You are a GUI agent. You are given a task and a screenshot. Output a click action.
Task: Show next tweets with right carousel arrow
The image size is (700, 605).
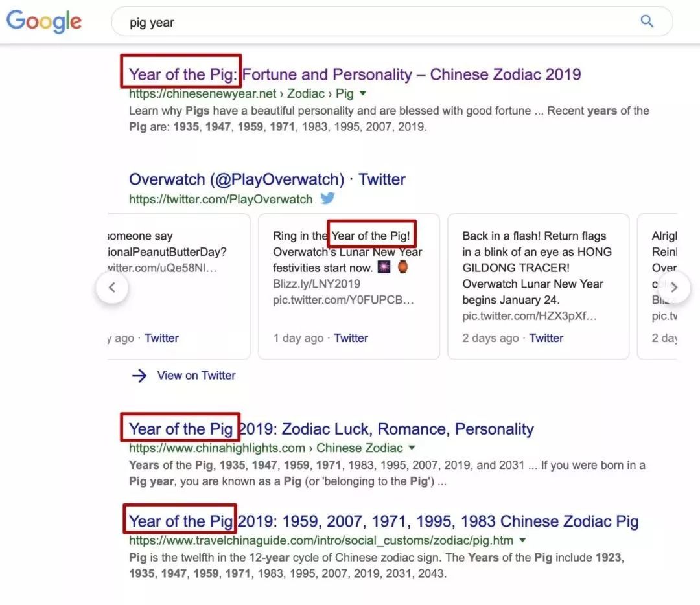tap(674, 288)
